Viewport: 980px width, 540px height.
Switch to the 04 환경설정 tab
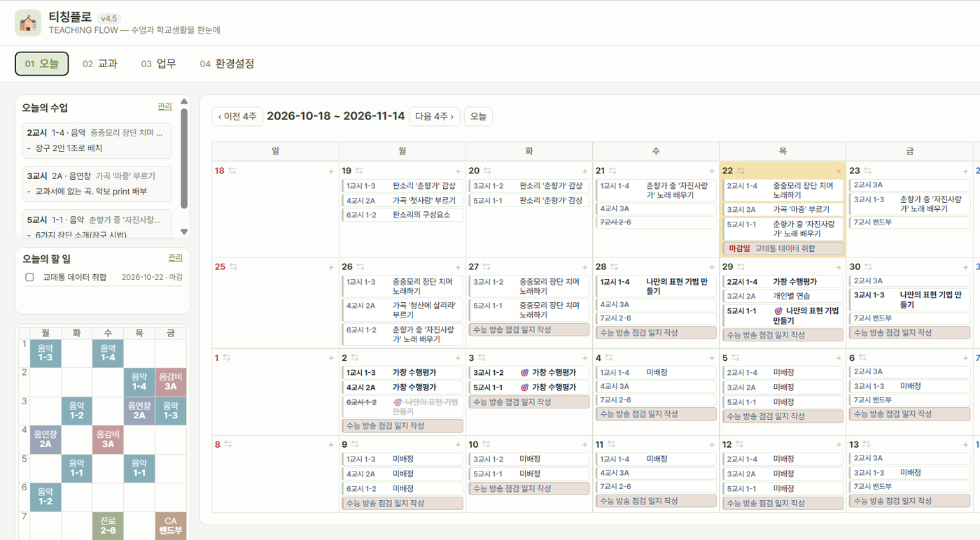point(227,64)
